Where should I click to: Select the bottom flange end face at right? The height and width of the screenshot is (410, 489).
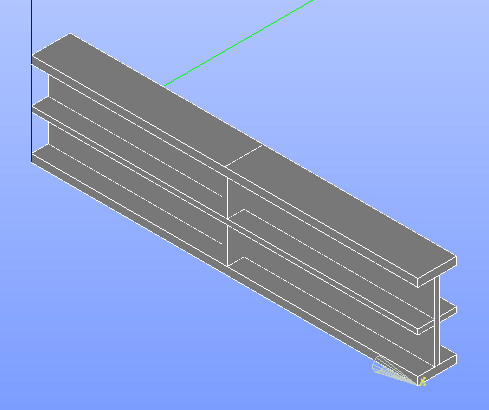click(x=437, y=367)
